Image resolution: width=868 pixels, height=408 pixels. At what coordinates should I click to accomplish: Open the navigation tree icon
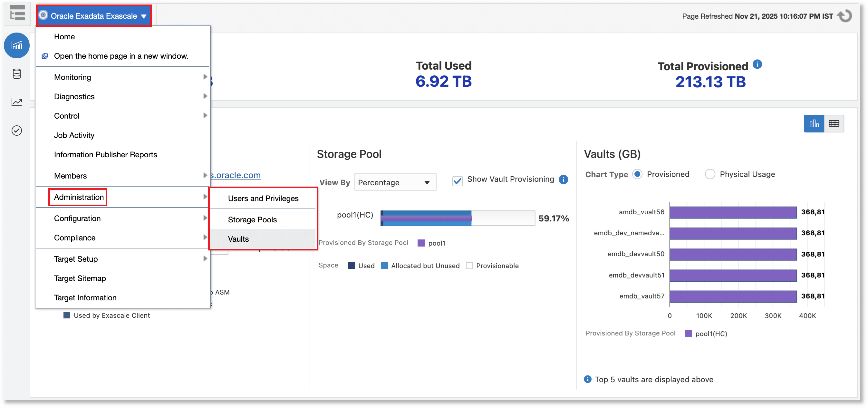point(17,13)
